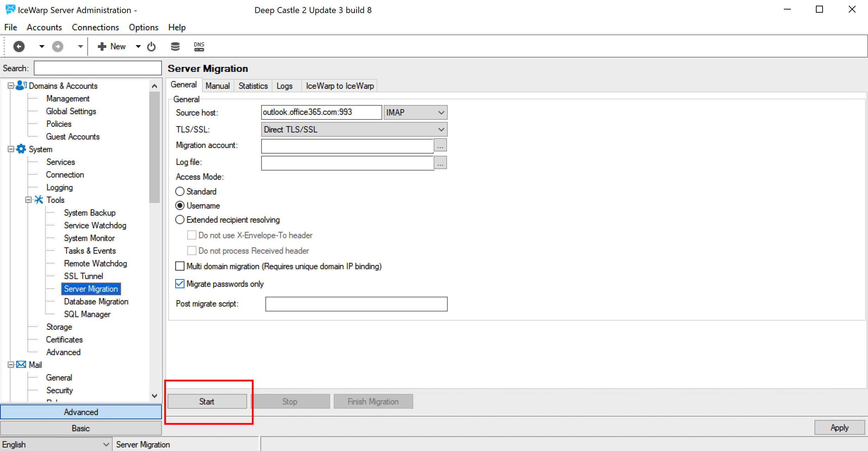Select the General tab

click(184, 85)
